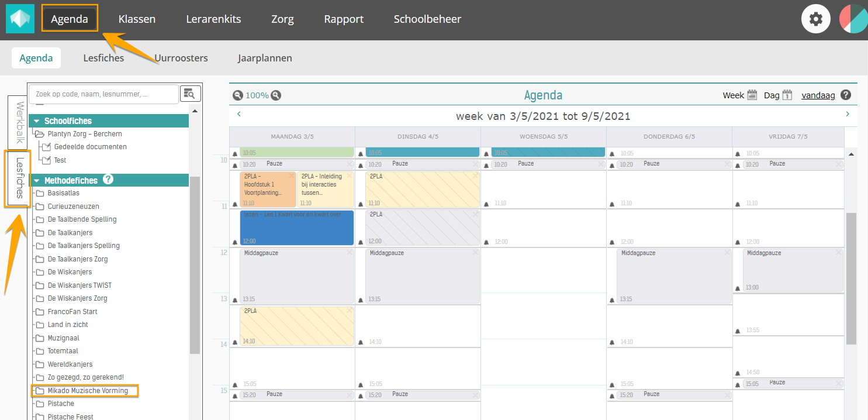Collapse the Schoolfiches section
The width and height of the screenshot is (868, 420).
pos(36,121)
